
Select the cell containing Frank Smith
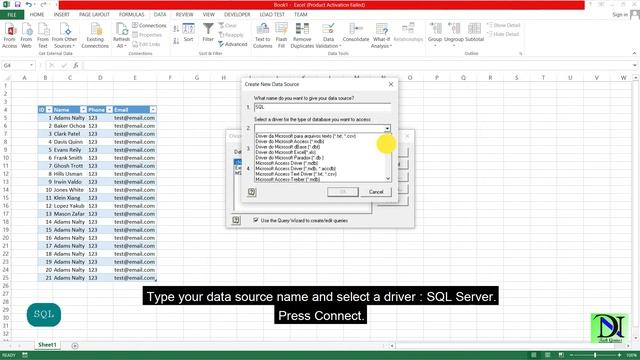(69, 158)
